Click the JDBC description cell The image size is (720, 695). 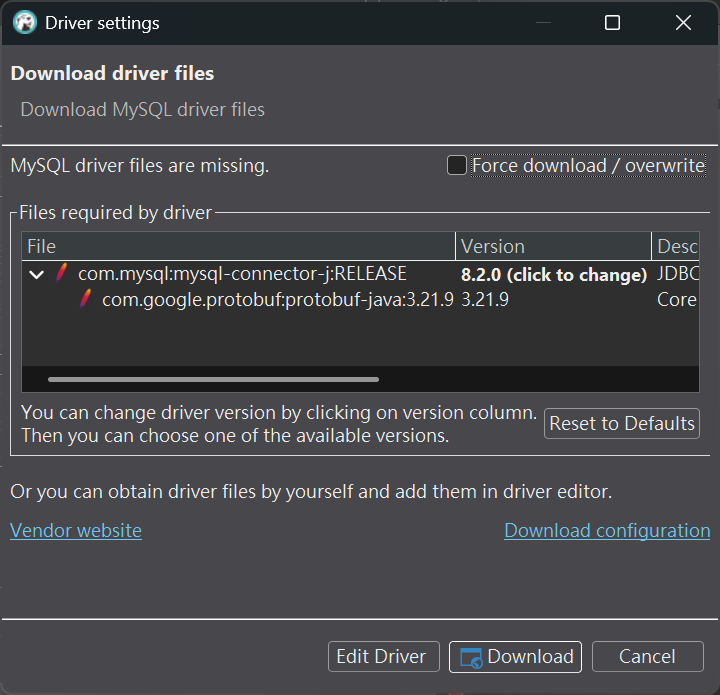coord(678,274)
